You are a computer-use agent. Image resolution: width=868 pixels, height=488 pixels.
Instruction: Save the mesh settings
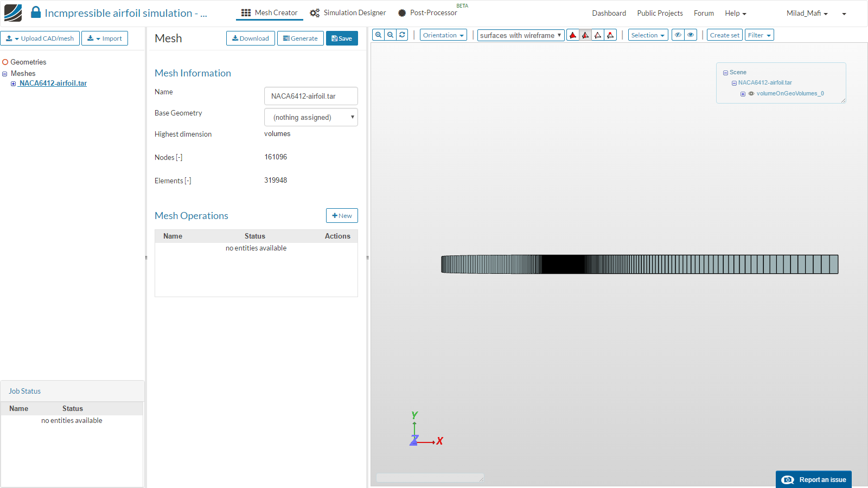(x=342, y=38)
